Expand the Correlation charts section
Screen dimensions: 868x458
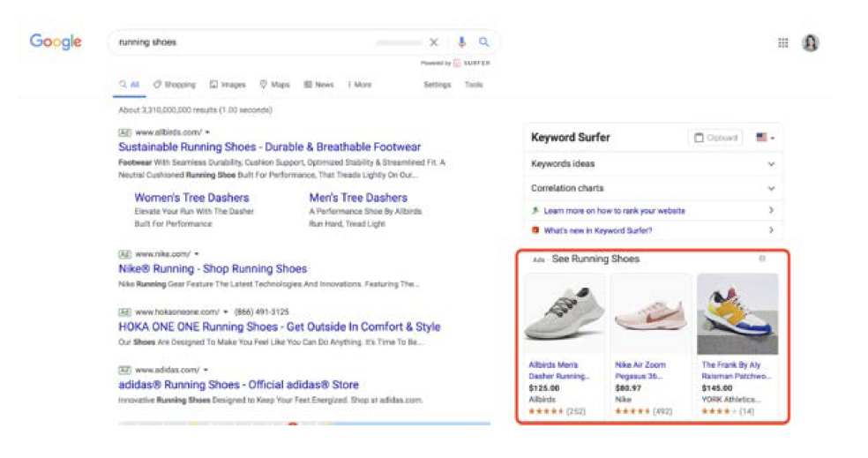point(654,188)
